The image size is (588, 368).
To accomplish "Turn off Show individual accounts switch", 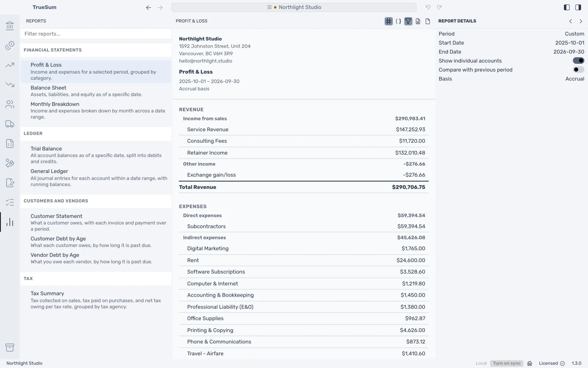I will [578, 61].
